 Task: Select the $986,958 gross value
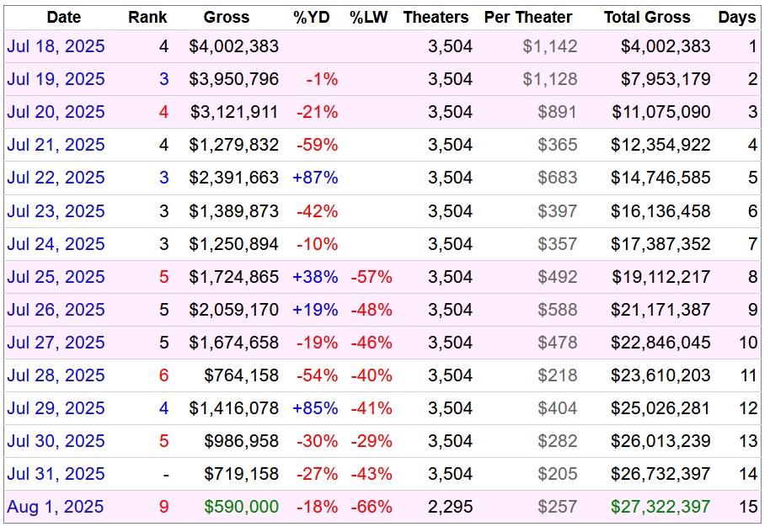pyautogui.click(x=242, y=442)
